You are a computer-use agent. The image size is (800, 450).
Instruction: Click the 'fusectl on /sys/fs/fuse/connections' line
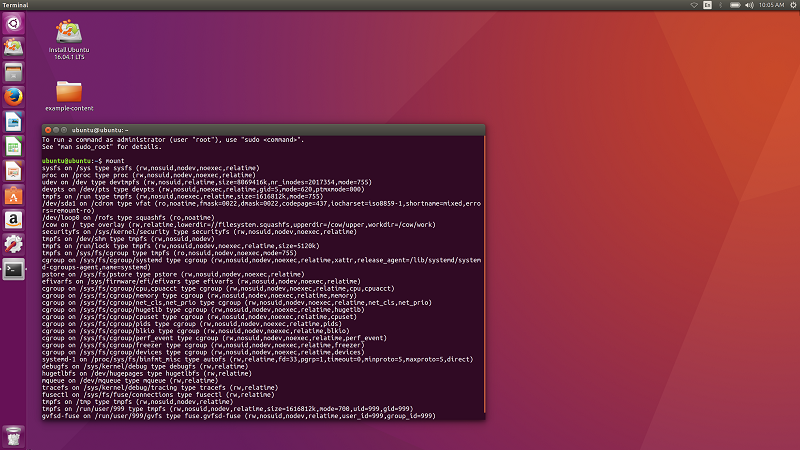click(x=158, y=394)
